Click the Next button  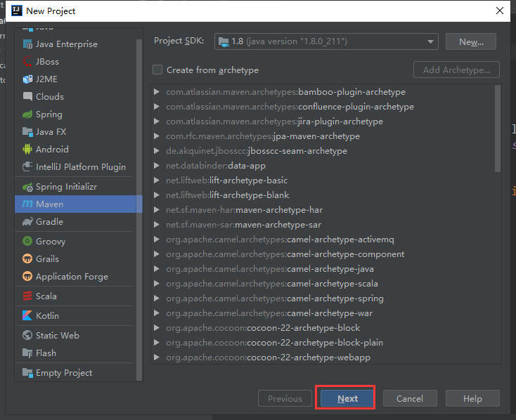[x=347, y=399]
